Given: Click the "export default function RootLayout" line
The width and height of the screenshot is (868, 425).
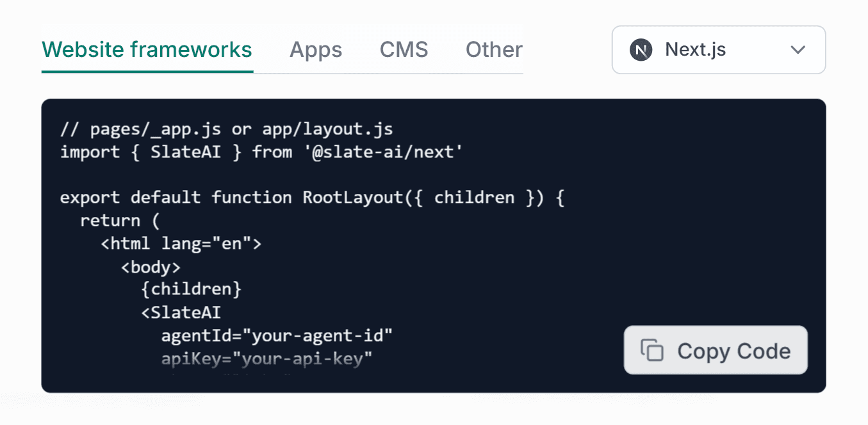Looking at the screenshot, I should [312, 197].
